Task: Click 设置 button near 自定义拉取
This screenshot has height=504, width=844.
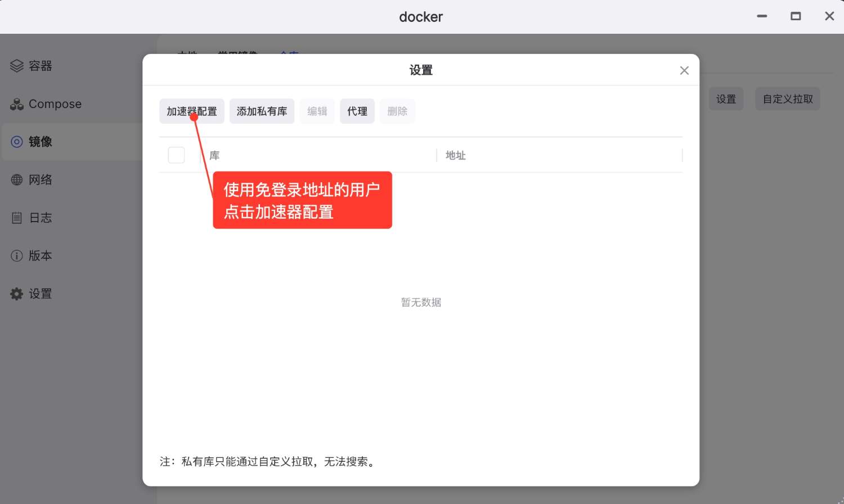Action: 726,98
